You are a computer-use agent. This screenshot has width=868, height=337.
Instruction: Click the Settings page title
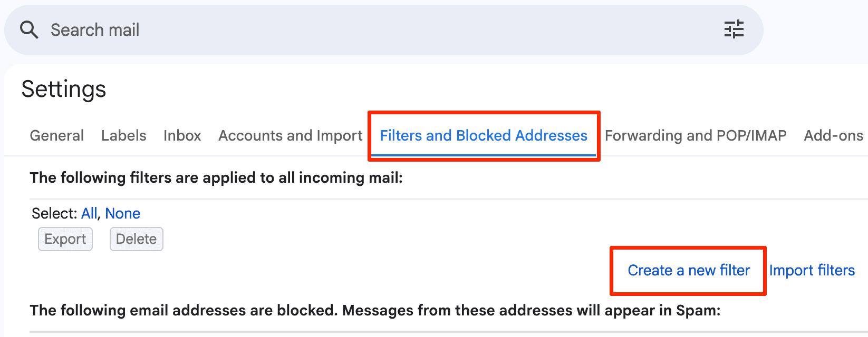tap(63, 89)
